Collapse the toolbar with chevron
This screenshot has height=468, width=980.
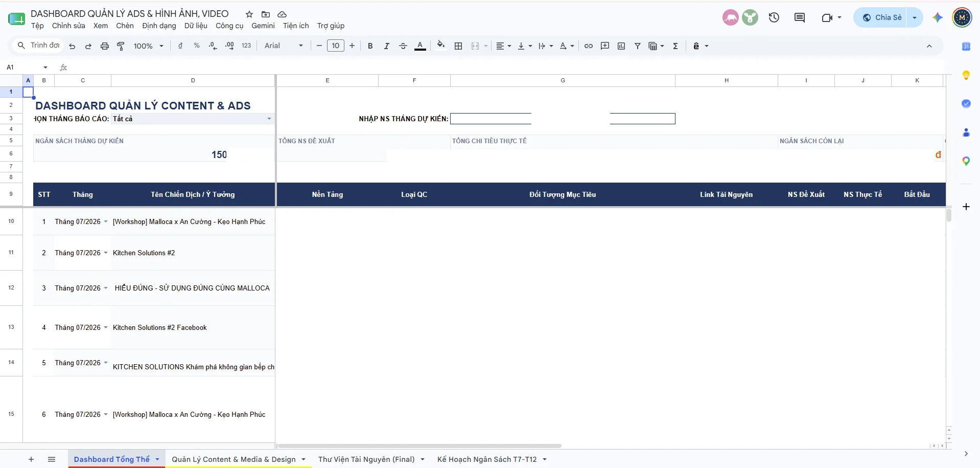(929, 46)
